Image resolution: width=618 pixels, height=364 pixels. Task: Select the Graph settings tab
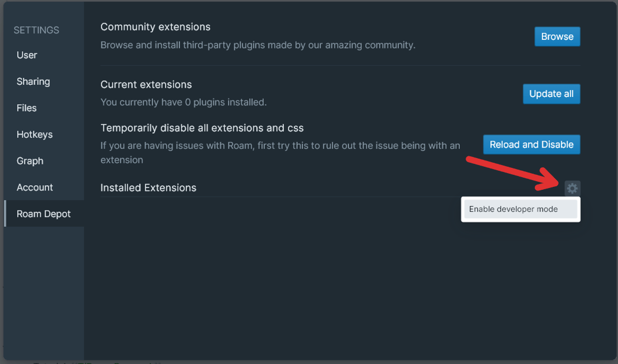(x=30, y=162)
